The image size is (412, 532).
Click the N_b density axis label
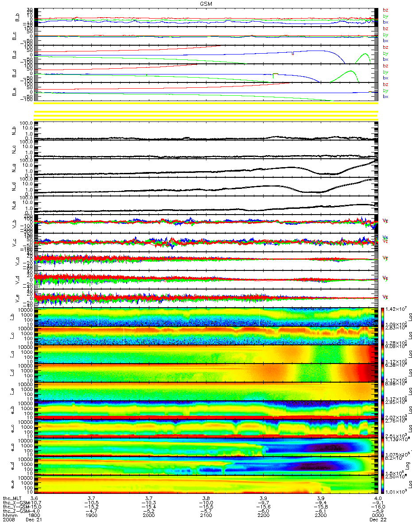click(x=13, y=131)
